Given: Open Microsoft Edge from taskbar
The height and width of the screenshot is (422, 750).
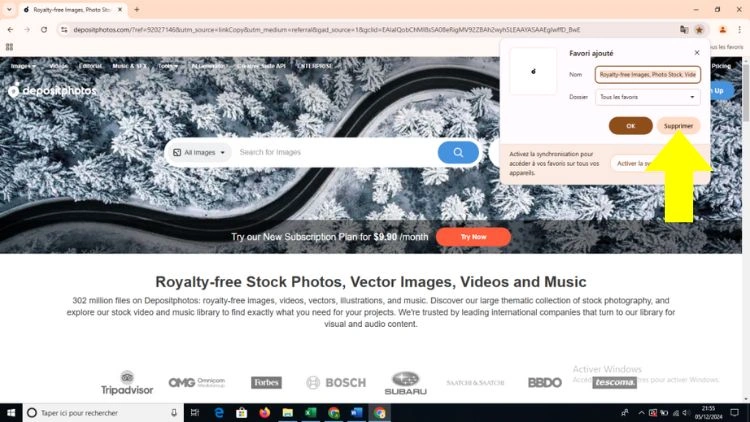Looking at the screenshot, I should (219, 412).
